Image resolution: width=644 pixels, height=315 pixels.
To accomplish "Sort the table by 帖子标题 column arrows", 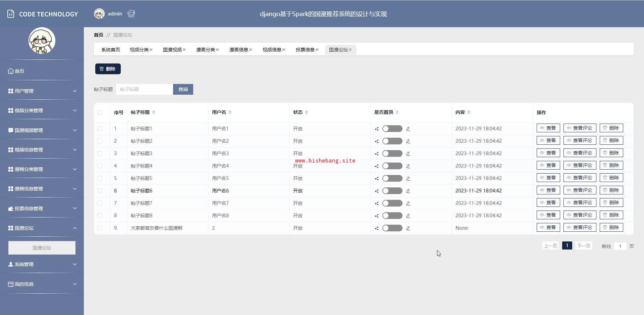I will click(x=154, y=112).
